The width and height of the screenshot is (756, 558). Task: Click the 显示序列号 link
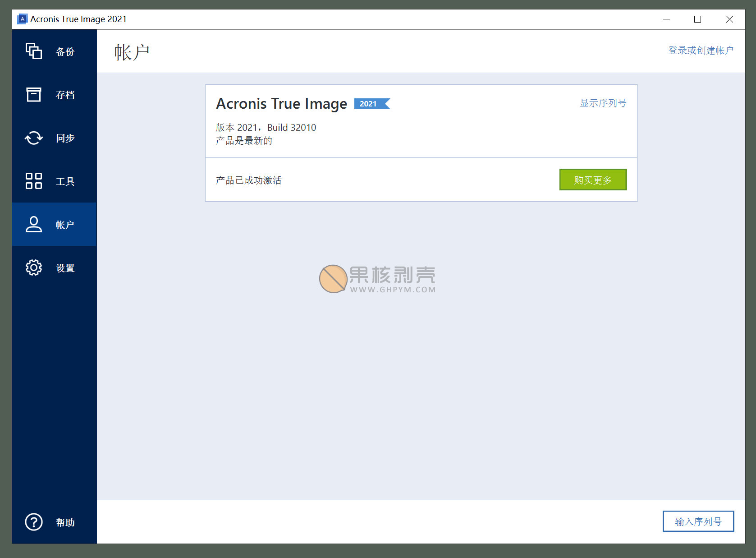[603, 103]
